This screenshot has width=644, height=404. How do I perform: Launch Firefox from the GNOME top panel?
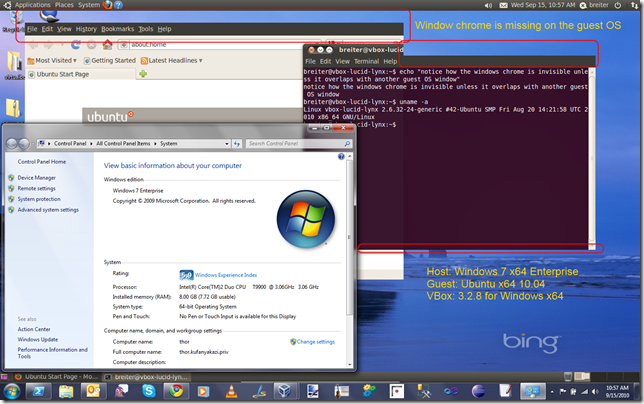[x=108, y=5]
